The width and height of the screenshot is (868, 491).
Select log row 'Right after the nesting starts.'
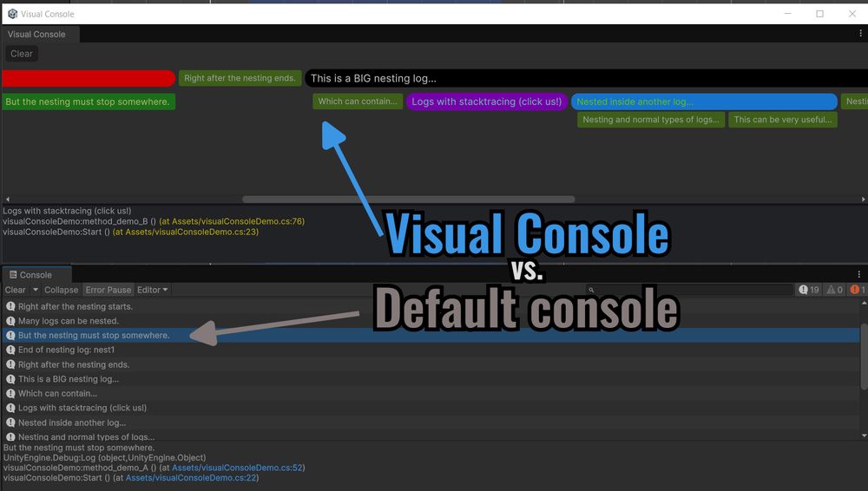coord(431,306)
